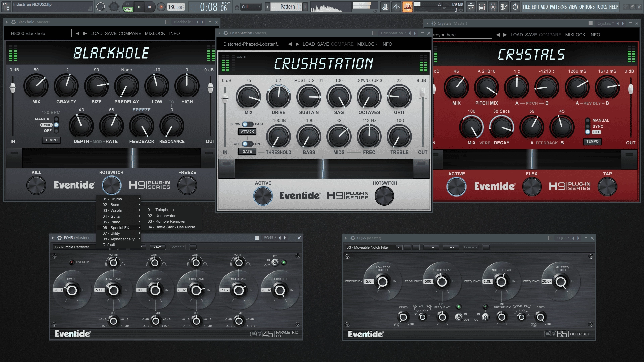The width and height of the screenshot is (644, 362).
Task: Open the TOOLS menu
Action: 602,7
